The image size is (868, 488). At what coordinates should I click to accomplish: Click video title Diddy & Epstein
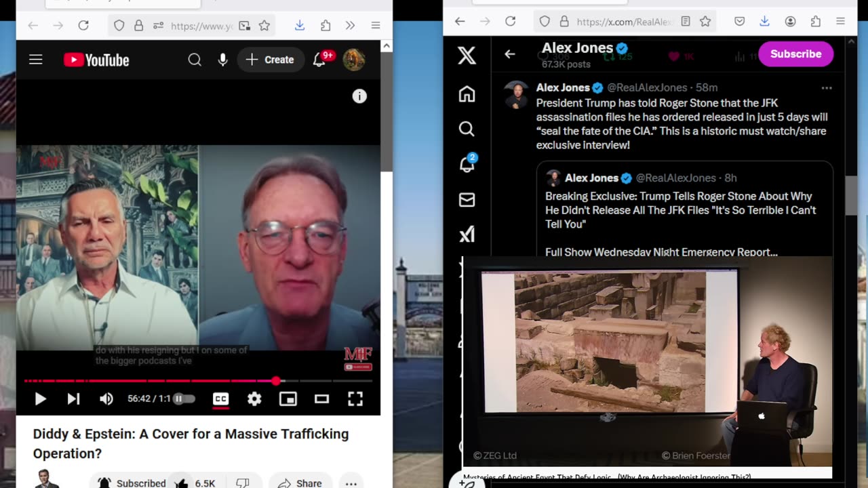(191, 443)
